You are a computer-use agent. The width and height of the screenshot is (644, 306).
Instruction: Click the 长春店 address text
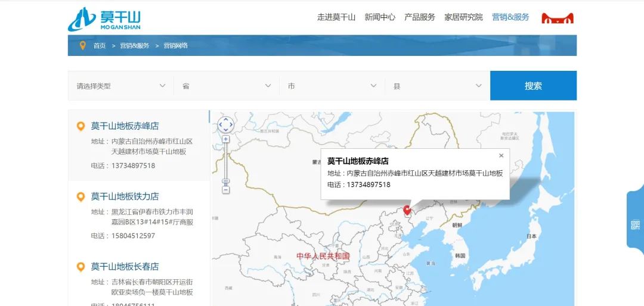point(152,287)
